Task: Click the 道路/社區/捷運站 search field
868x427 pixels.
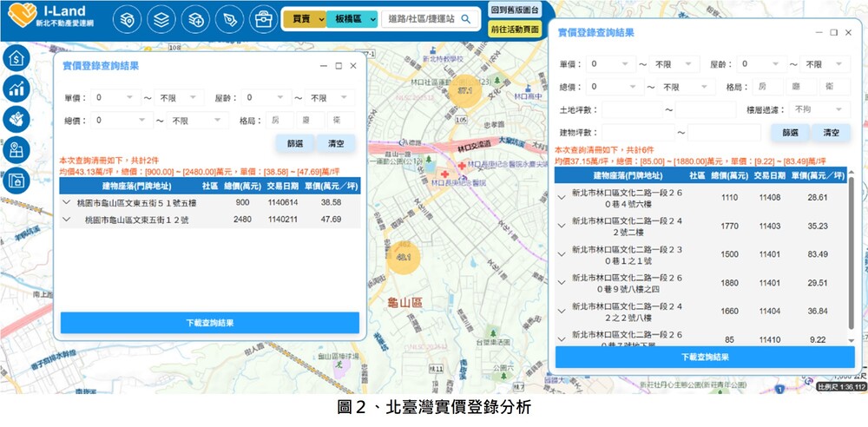Action: [x=422, y=19]
